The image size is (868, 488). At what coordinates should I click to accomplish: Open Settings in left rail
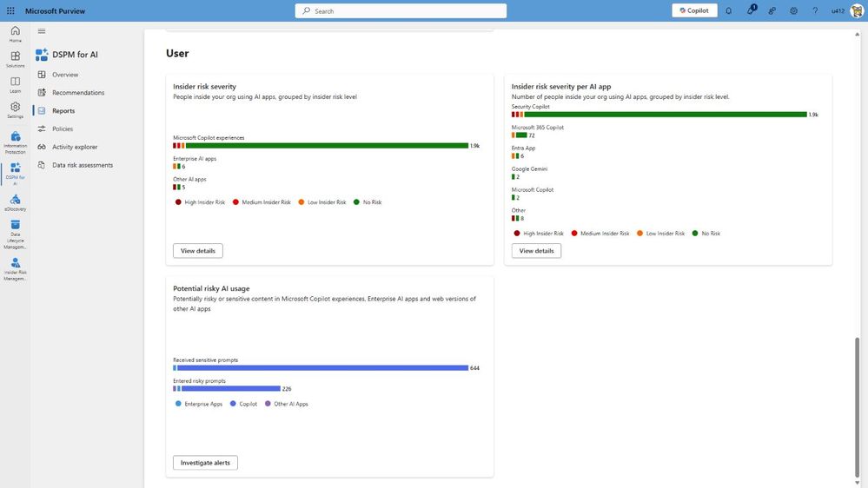tap(15, 109)
